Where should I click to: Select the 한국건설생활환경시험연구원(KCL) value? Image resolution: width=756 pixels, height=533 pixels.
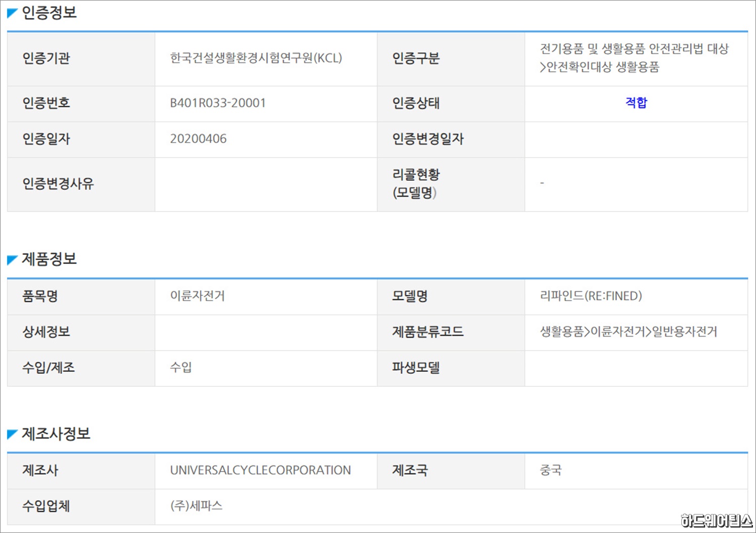tap(256, 58)
